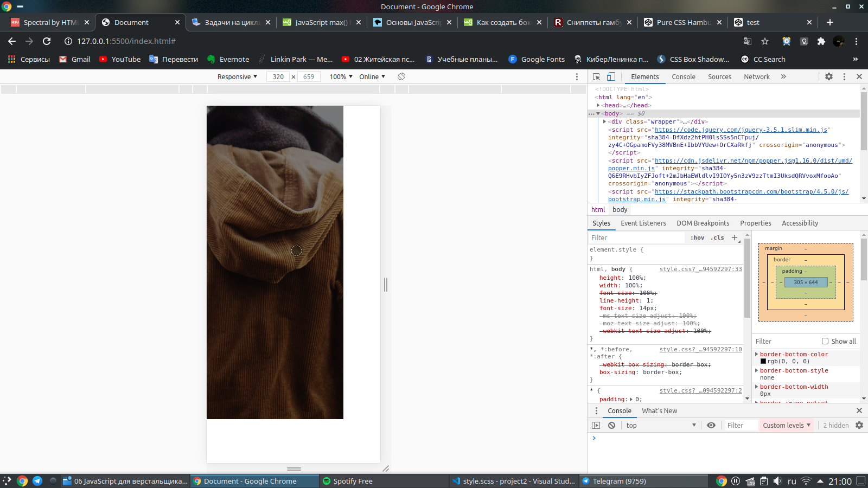The width and height of the screenshot is (868, 488).
Task: Switch to the Sources tab
Action: 719,76
